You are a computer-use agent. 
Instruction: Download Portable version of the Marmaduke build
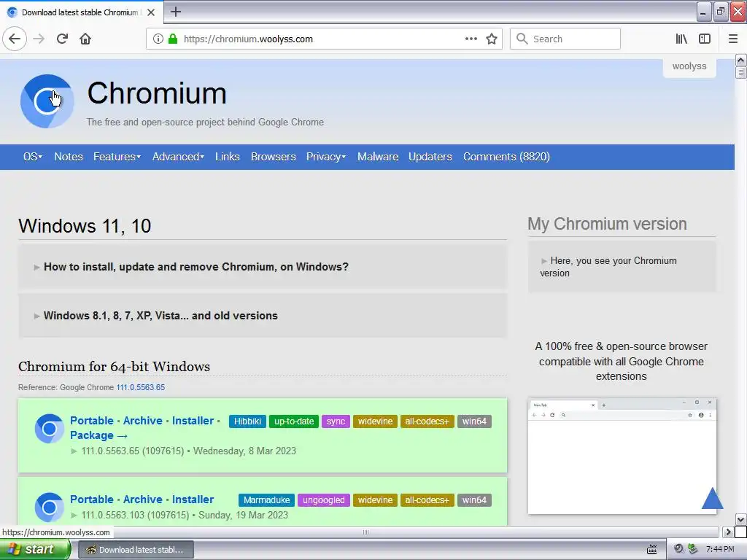coord(92,499)
